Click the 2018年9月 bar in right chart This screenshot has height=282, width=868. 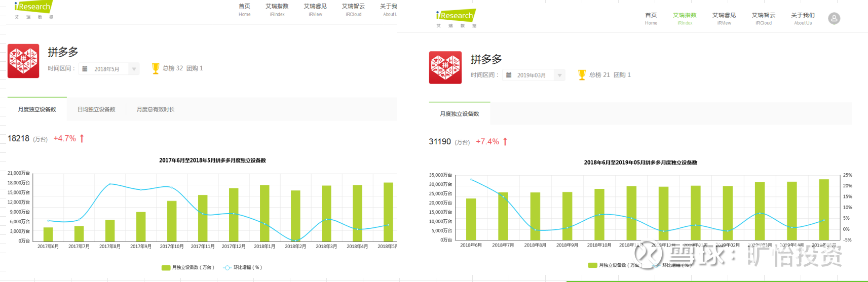pyautogui.click(x=568, y=216)
